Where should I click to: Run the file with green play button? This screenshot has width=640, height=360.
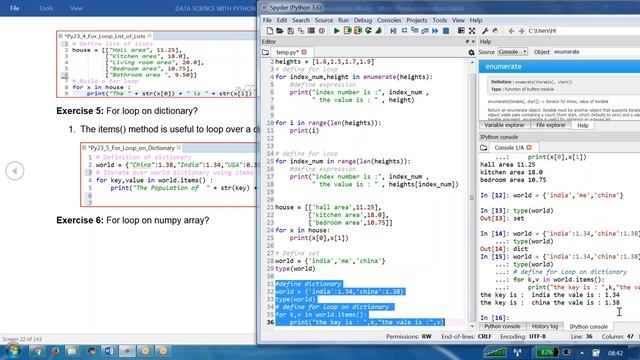tap(336, 31)
